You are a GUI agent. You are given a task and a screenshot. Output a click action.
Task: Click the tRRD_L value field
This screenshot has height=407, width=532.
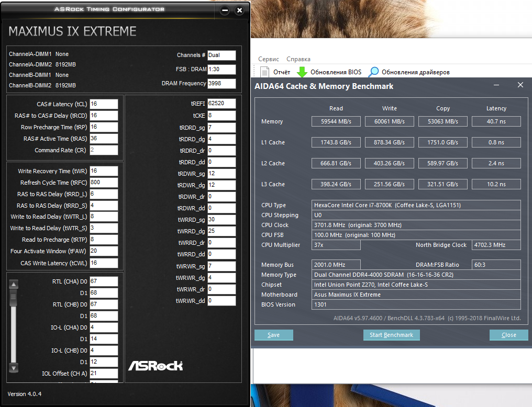104,194
